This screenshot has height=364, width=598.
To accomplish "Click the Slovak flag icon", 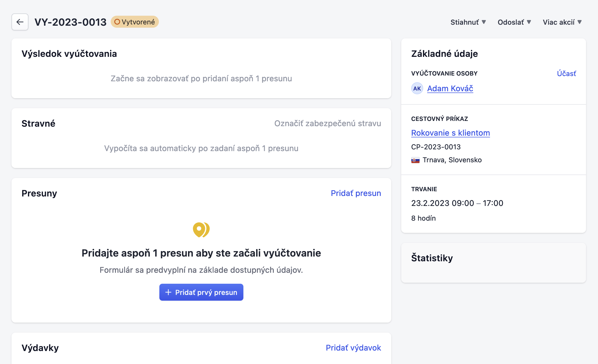I will 415,160.
